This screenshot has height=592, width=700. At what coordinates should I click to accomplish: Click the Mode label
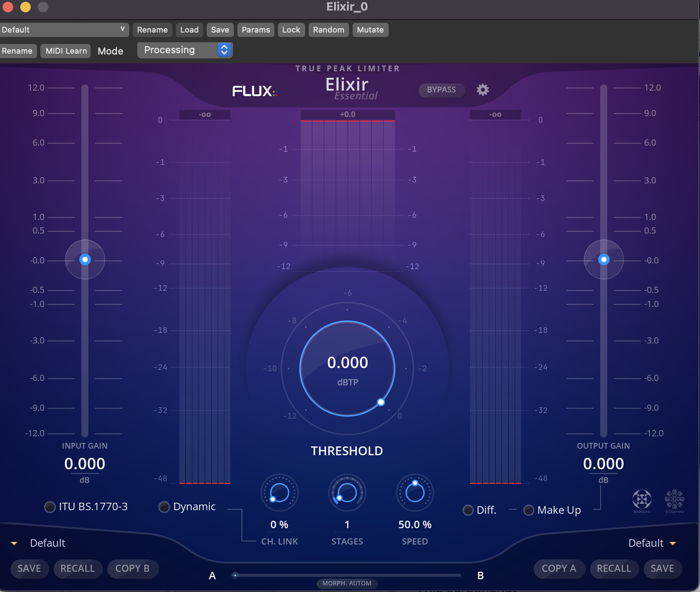(x=110, y=51)
